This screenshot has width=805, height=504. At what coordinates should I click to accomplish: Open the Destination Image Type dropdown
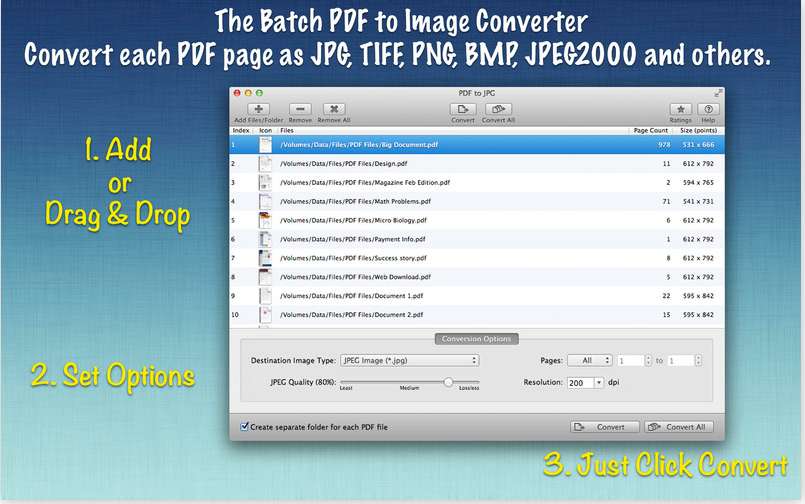point(409,360)
